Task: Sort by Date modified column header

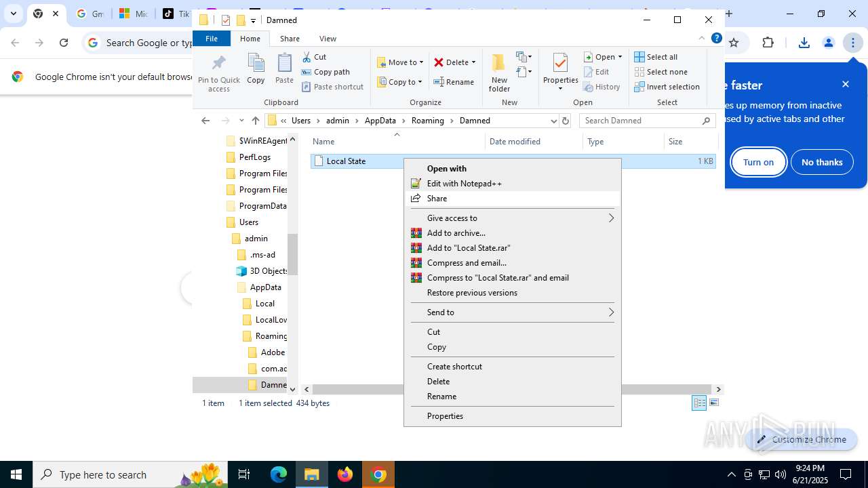Action: coord(534,142)
